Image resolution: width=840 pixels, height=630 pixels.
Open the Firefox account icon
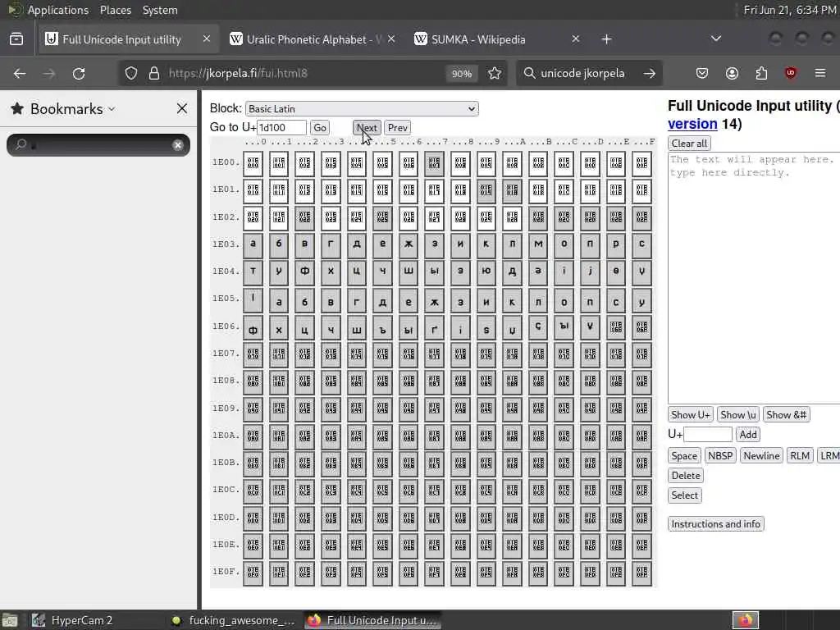pos(732,73)
